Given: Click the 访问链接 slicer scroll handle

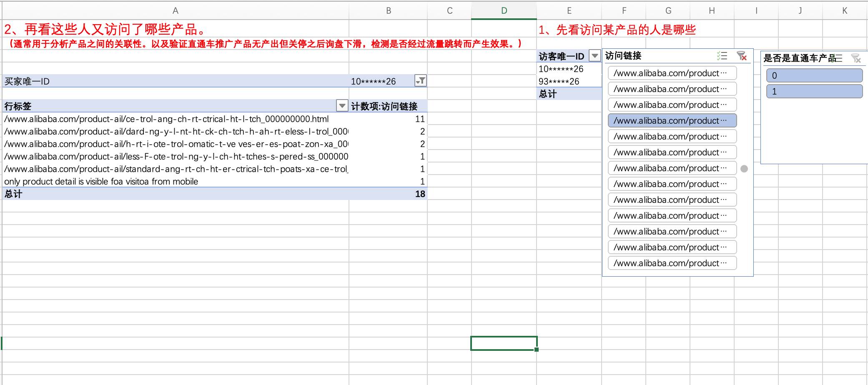Looking at the screenshot, I should [x=744, y=169].
